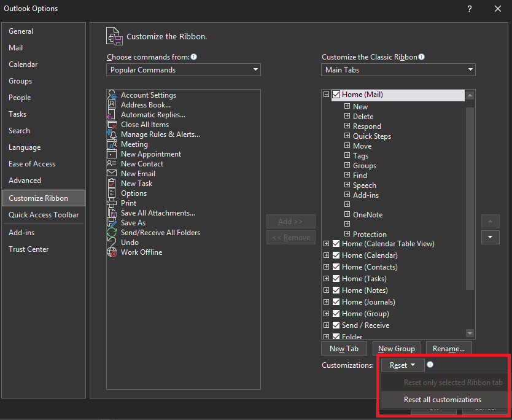This screenshot has width=512, height=420.
Task: Uncheck the Home (Contacts) checkbox
Action: (336, 267)
